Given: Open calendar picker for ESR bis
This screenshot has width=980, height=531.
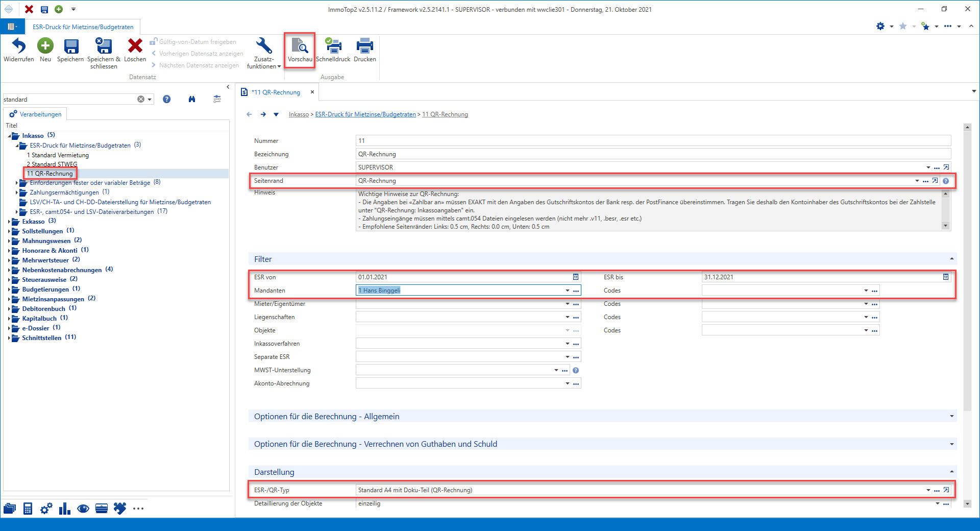Looking at the screenshot, I should pyautogui.click(x=946, y=277).
